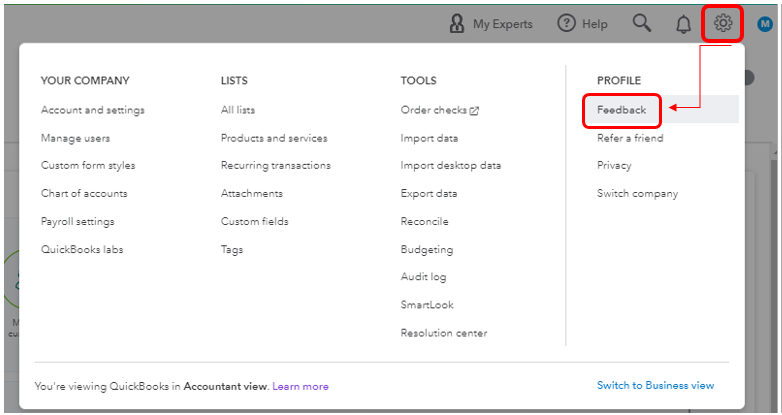Select Products and services list
Image resolution: width=782 pixels, height=415 pixels.
pos(274,138)
